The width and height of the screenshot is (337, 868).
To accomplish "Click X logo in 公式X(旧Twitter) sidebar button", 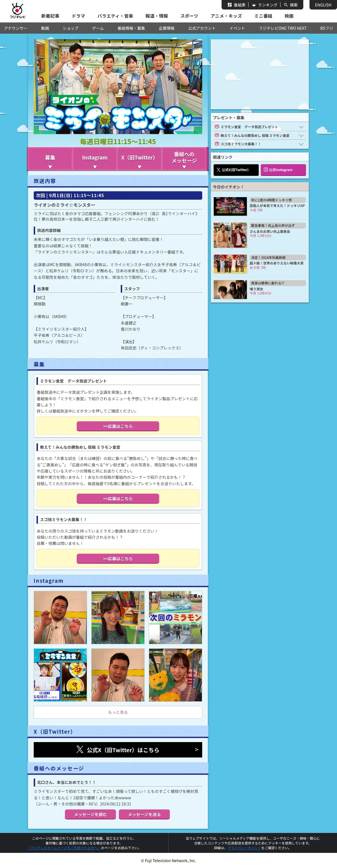I will [218, 170].
